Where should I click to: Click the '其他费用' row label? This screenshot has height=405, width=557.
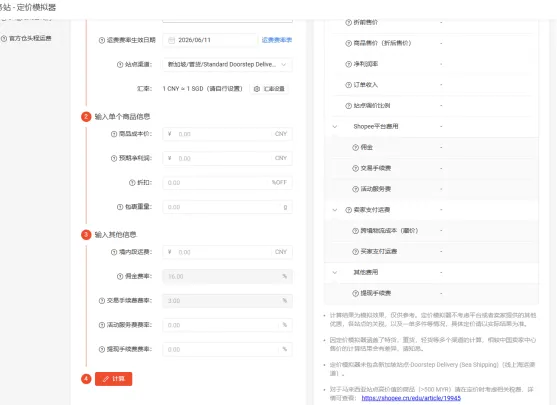coord(366,272)
